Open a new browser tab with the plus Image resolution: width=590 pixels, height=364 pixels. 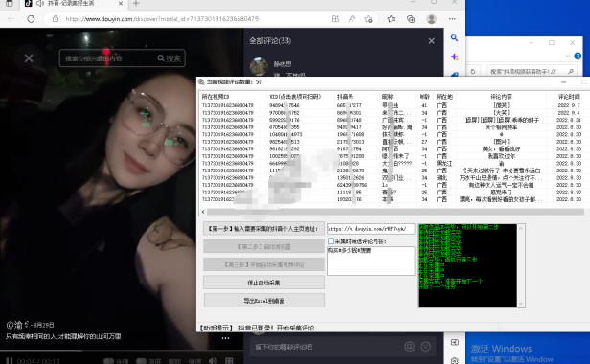coord(136,4)
